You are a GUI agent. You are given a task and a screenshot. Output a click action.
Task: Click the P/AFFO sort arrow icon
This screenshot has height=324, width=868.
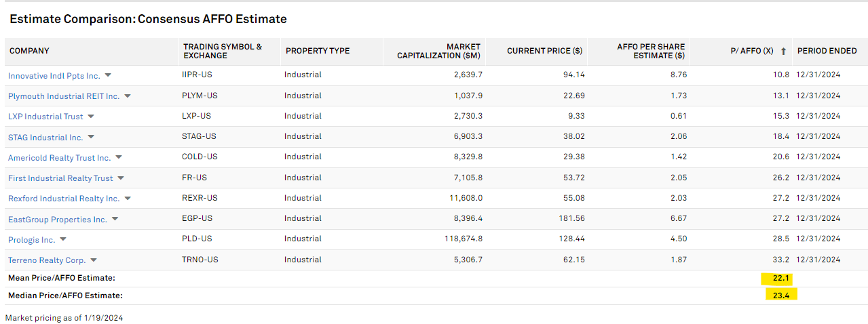(x=783, y=52)
